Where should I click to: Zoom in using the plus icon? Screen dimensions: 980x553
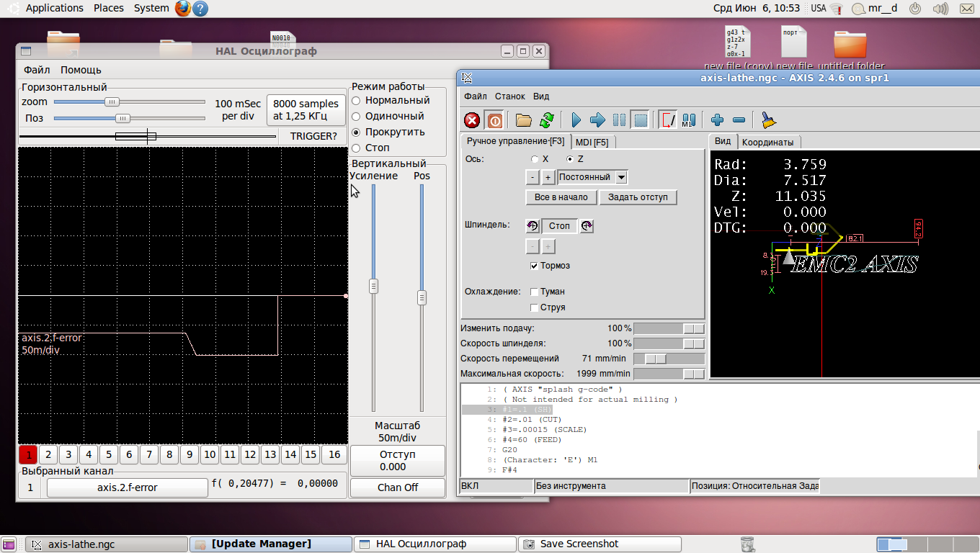pyautogui.click(x=717, y=120)
